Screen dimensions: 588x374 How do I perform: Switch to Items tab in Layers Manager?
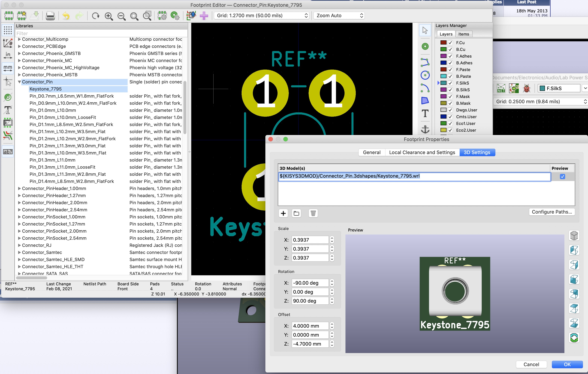tap(464, 34)
